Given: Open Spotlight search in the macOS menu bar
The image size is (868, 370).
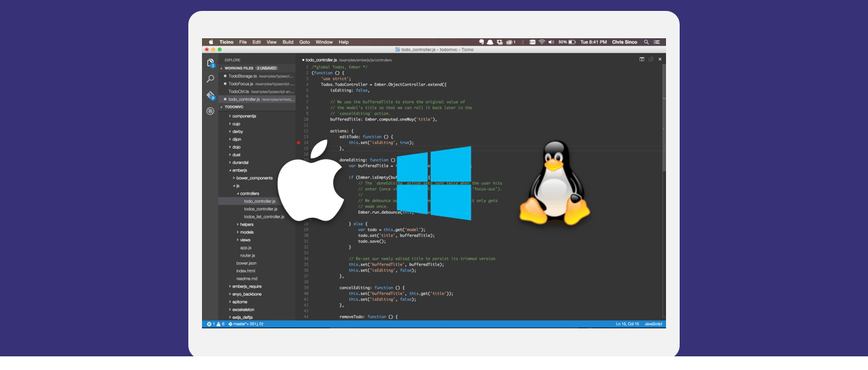Looking at the screenshot, I should click(x=646, y=42).
